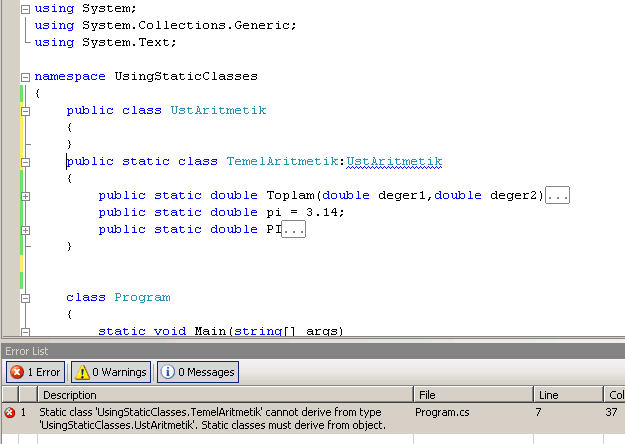Toggle the 0 Messages filter

pyautogui.click(x=198, y=372)
